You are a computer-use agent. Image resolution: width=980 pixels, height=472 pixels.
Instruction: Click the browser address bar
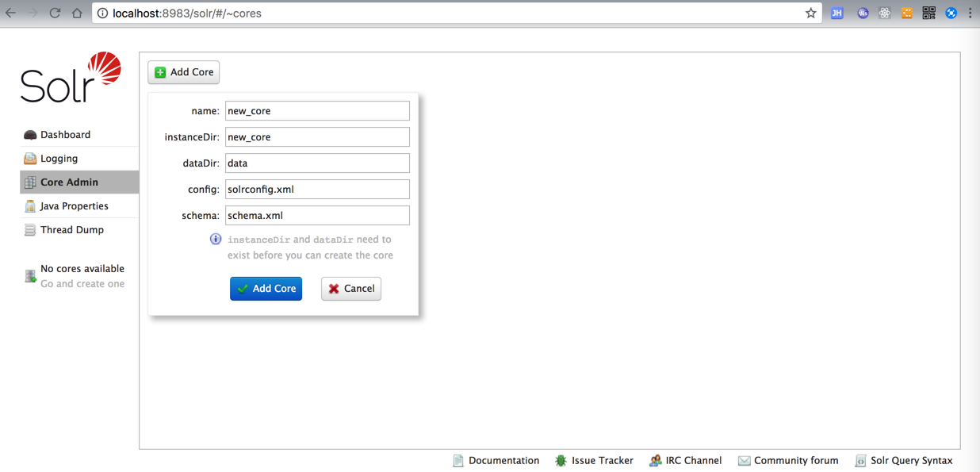[456, 13]
